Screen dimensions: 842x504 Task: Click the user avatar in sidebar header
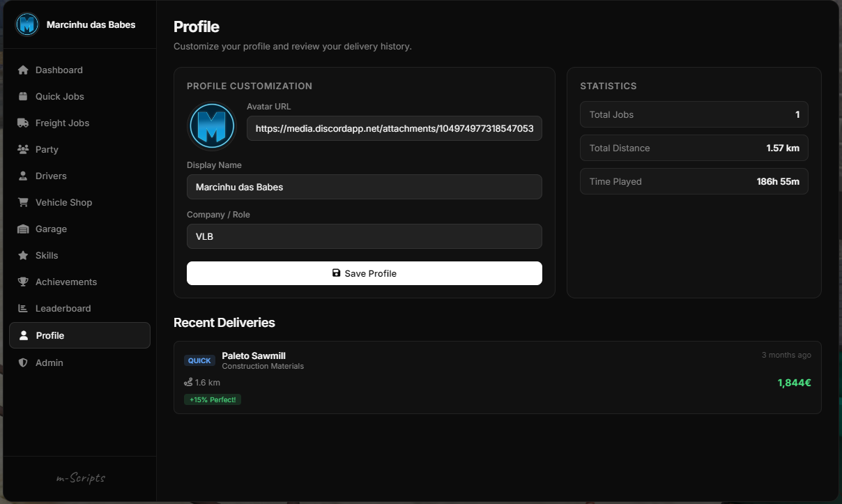click(27, 24)
